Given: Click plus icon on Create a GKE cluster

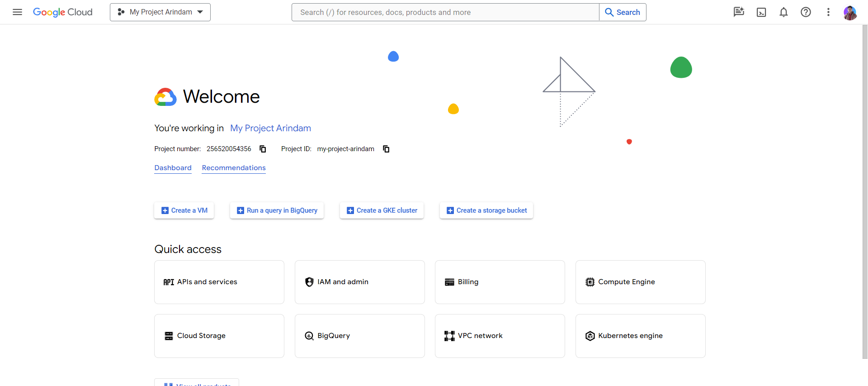Looking at the screenshot, I should click(350, 210).
